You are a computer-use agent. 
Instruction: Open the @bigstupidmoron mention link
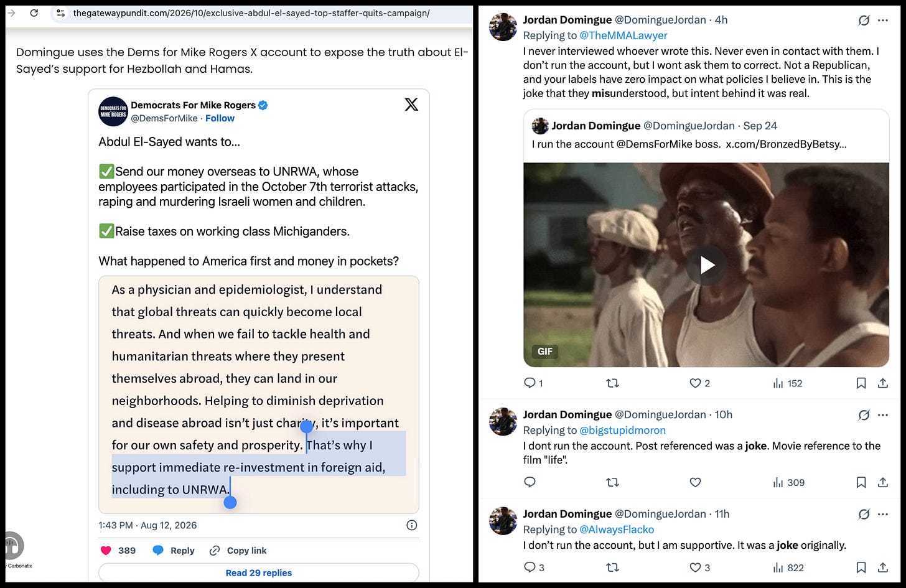(x=622, y=431)
